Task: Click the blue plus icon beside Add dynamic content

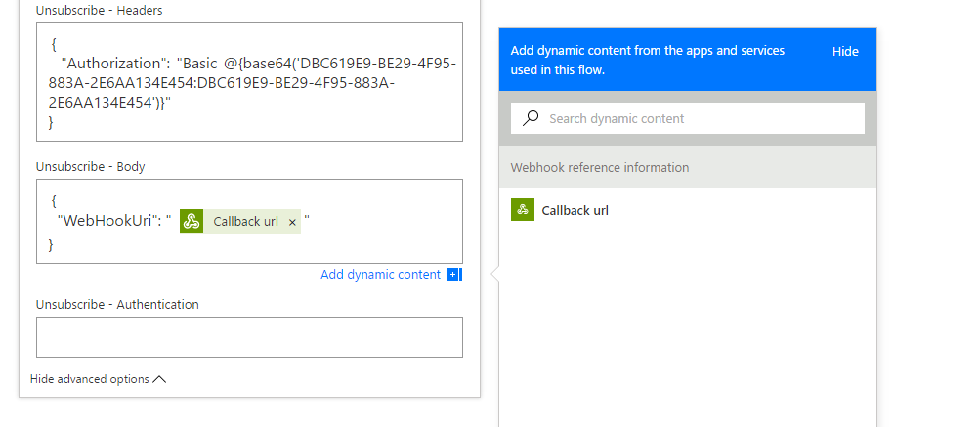Action: pyautogui.click(x=453, y=275)
